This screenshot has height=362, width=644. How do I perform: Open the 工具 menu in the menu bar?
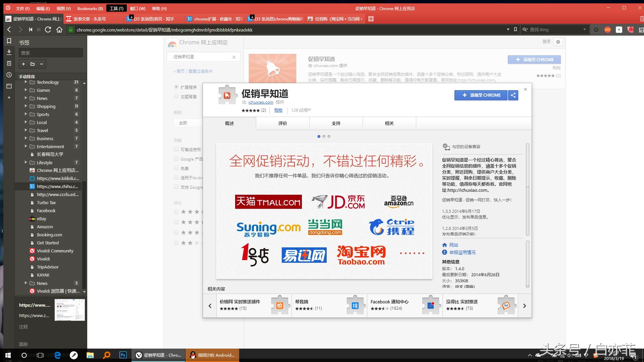pos(116,8)
